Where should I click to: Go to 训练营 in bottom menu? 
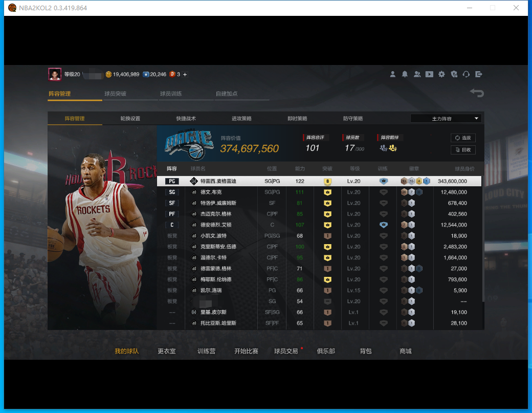[206, 351]
